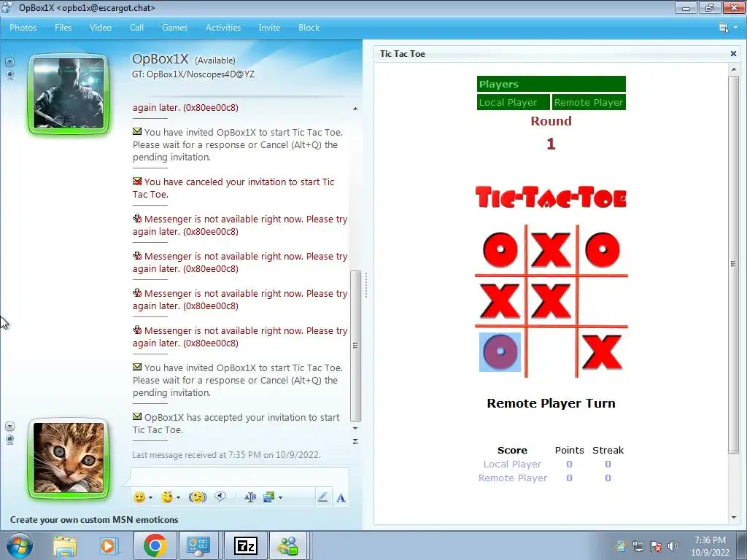Click Tic Tac Toe panel scroll down arrow

734,518
